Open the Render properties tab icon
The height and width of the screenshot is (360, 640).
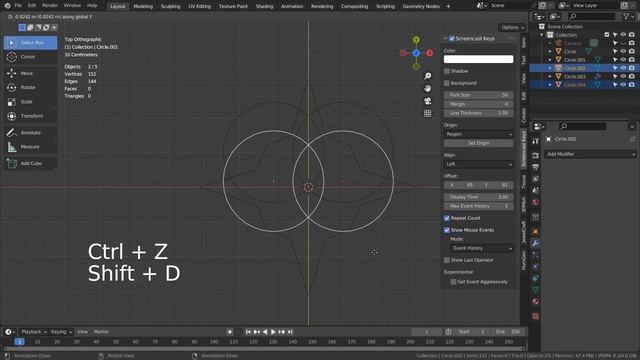(536, 156)
